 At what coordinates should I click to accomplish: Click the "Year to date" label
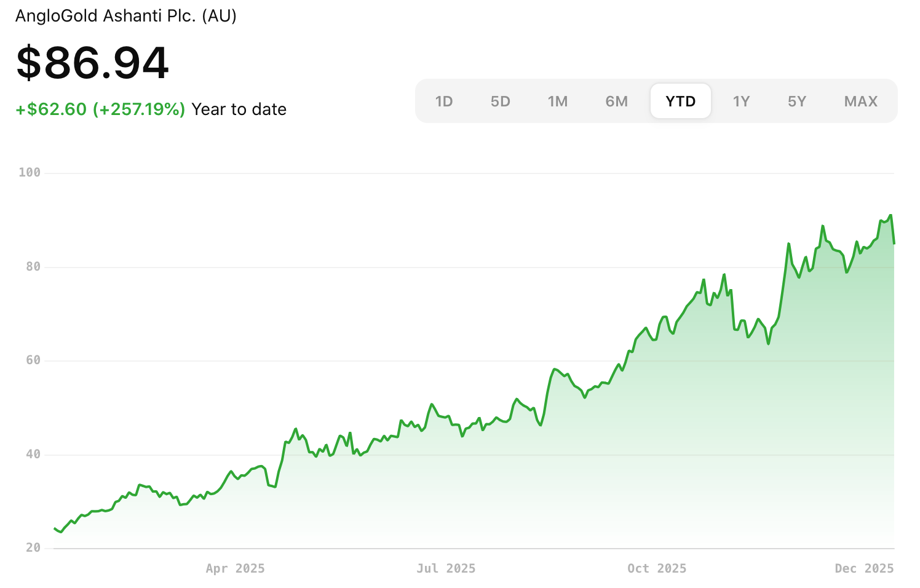click(239, 109)
